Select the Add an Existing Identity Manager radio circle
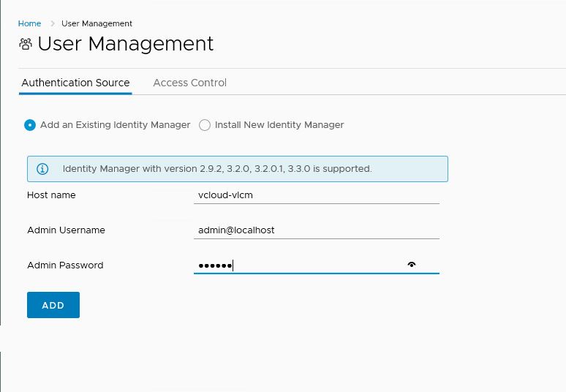The image size is (566, 392). pyautogui.click(x=30, y=125)
